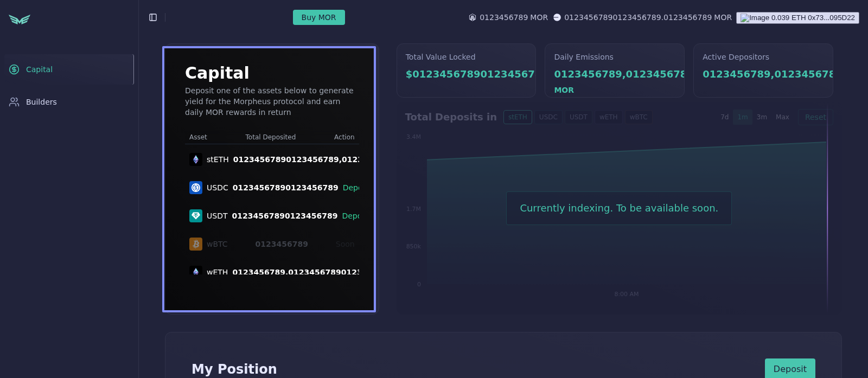Switch chart range to 7d
This screenshot has height=378, width=868.
(x=724, y=117)
